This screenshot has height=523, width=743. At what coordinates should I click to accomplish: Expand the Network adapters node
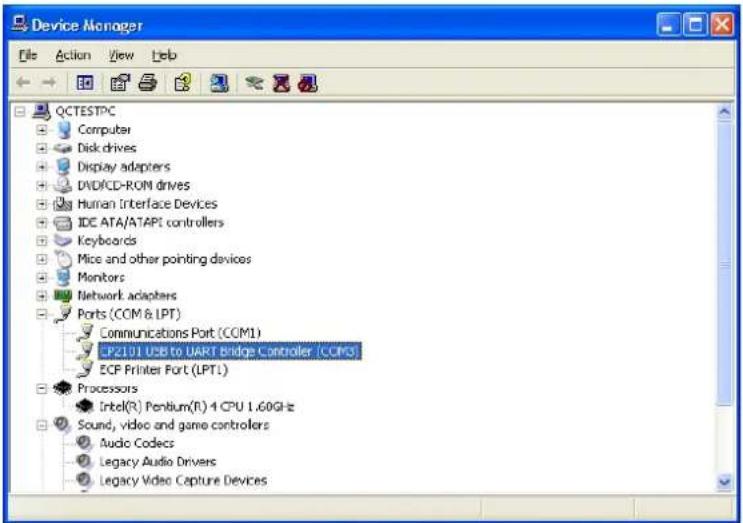click(42, 296)
